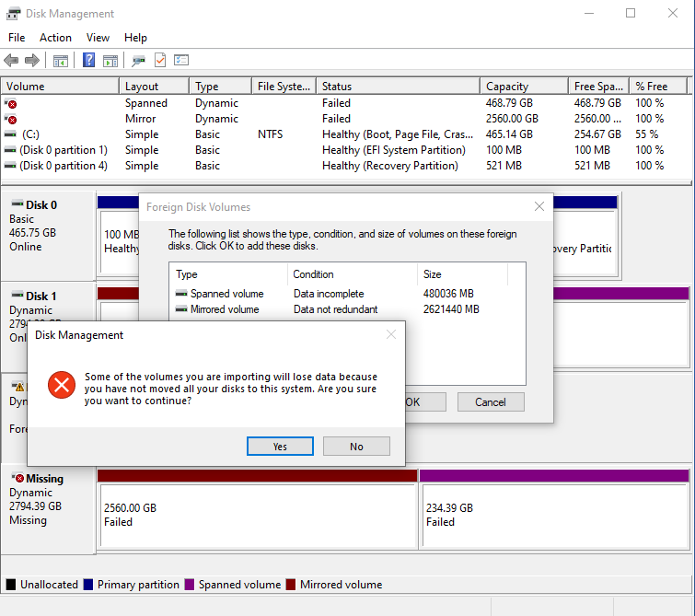Sort by the Layout column header
This screenshot has width=695, height=616.
(155, 86)
